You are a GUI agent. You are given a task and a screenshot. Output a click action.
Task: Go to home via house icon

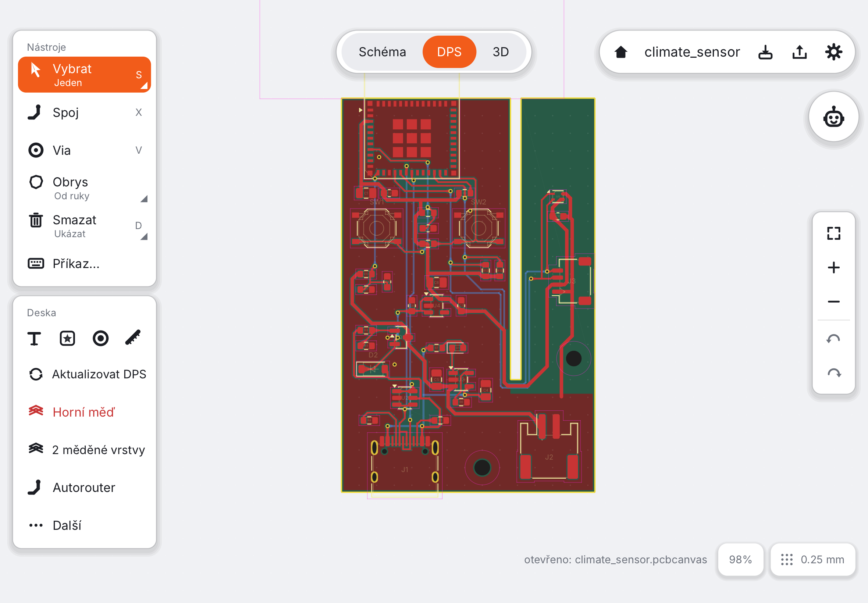pos(621,52)
